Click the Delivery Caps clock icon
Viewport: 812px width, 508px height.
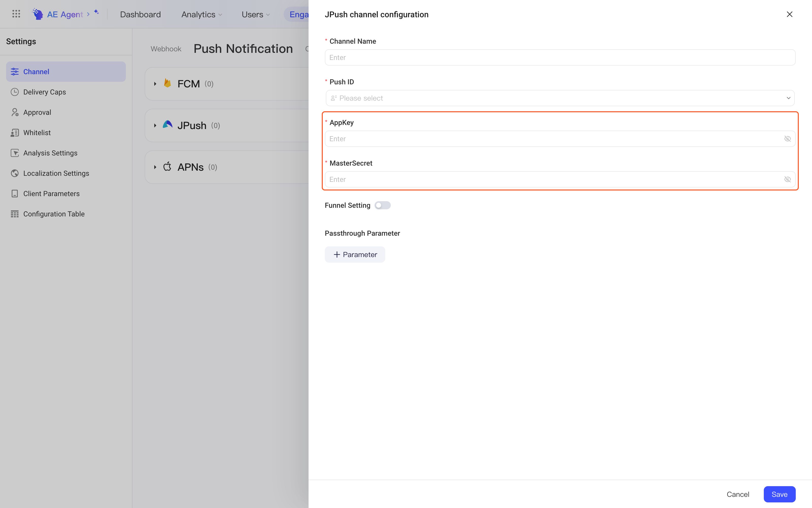pyautogui.click(x=15, y=92)
